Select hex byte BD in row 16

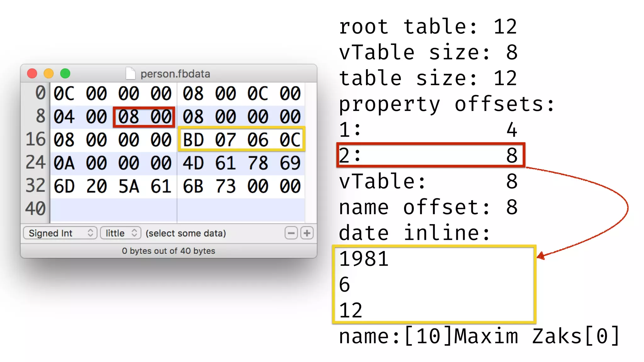tap(193, 140)
